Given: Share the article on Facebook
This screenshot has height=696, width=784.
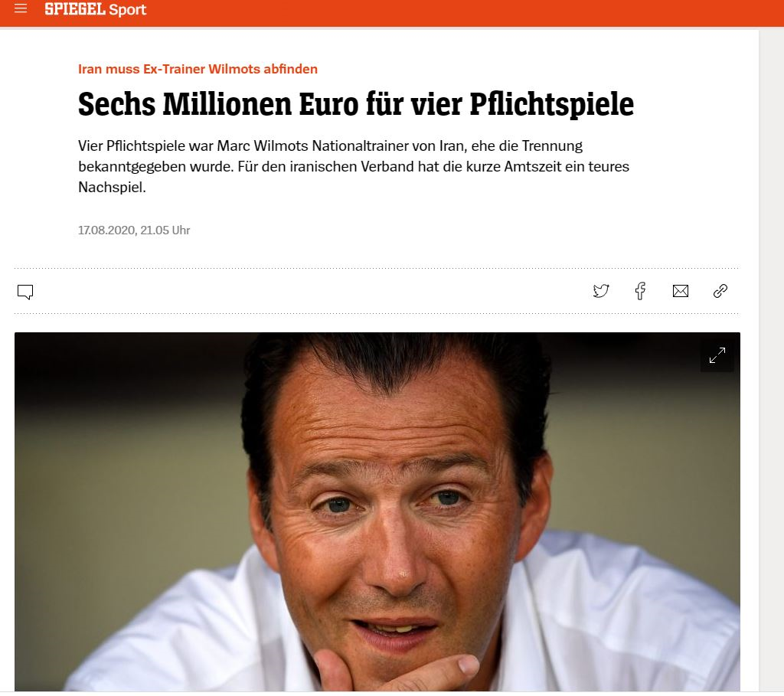Looking at the screenshot, I should click(x=640, y=291).
